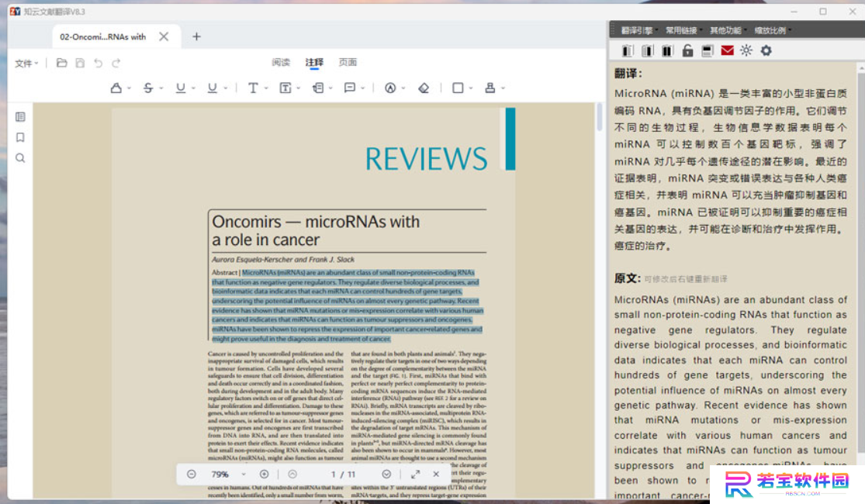Expand the comment bubble dropdown arrow
Viewport: 865px width, 504px height.
362,88
